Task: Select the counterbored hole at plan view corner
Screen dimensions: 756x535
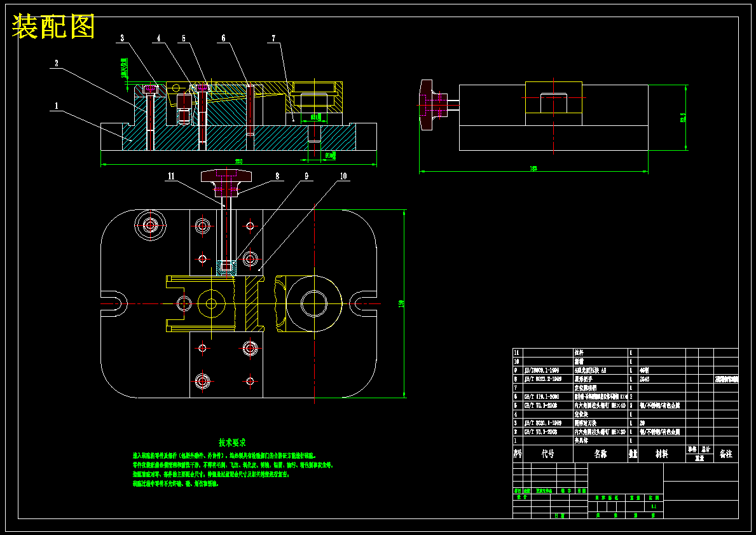Action: (150, 225)
